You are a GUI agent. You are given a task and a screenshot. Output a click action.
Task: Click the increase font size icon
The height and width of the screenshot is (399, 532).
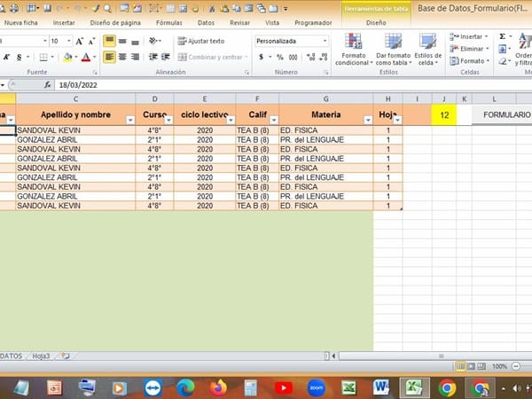[81, 41]
